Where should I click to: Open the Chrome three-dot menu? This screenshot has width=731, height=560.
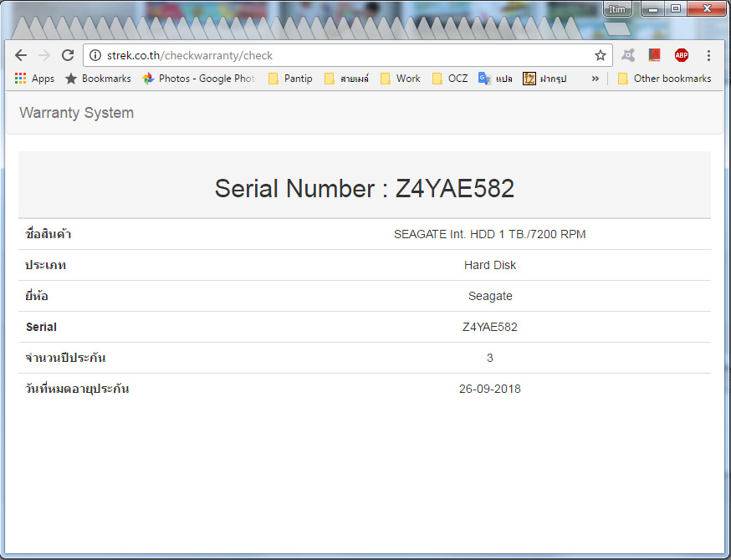tap(708, 55)
